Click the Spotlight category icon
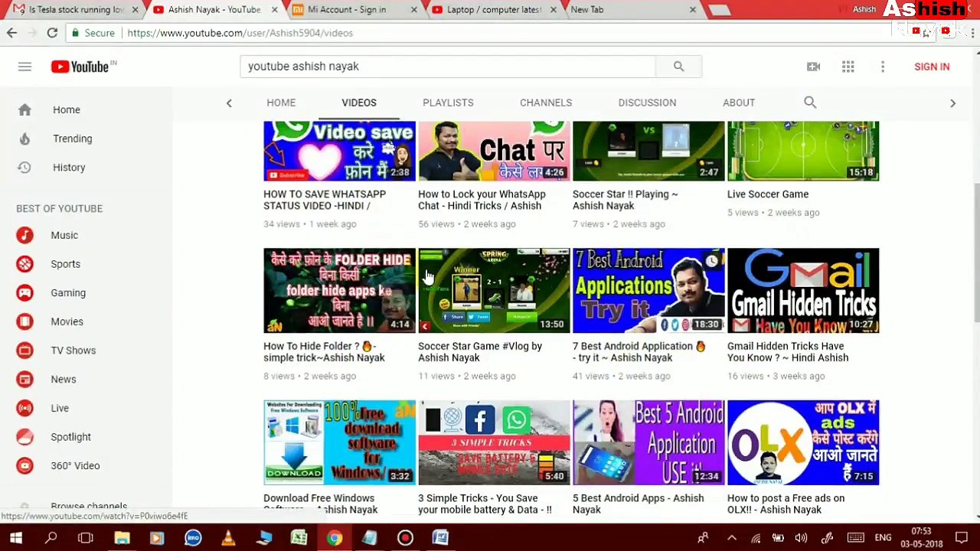 point(24,437)
